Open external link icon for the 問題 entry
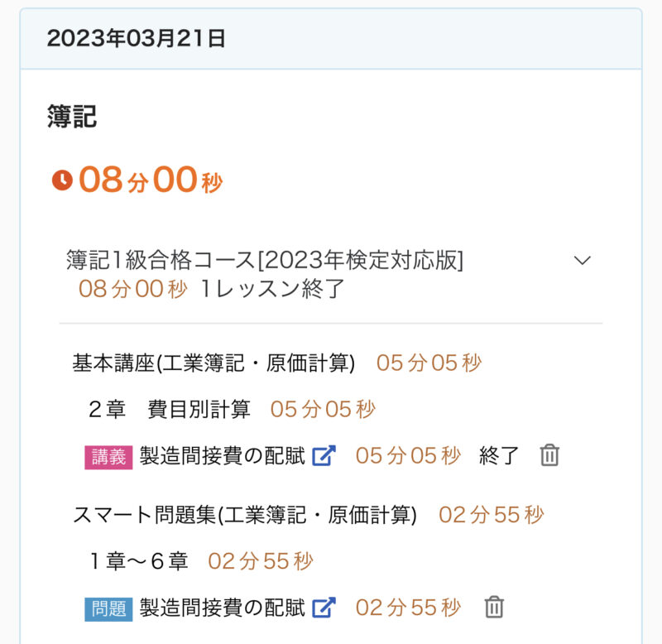This screenshot has width=662, height=644. pyautogui.click(x=324, y=608)
